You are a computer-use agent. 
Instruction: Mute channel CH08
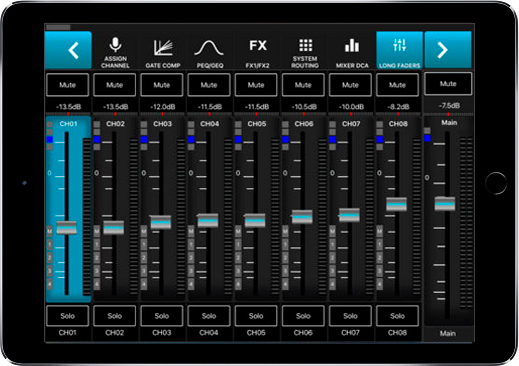[397, 85]
